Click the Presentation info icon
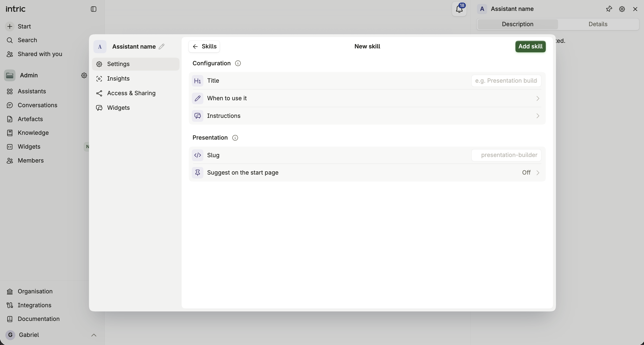The height and width of the screenshot is (345, 644). (235, 138)
